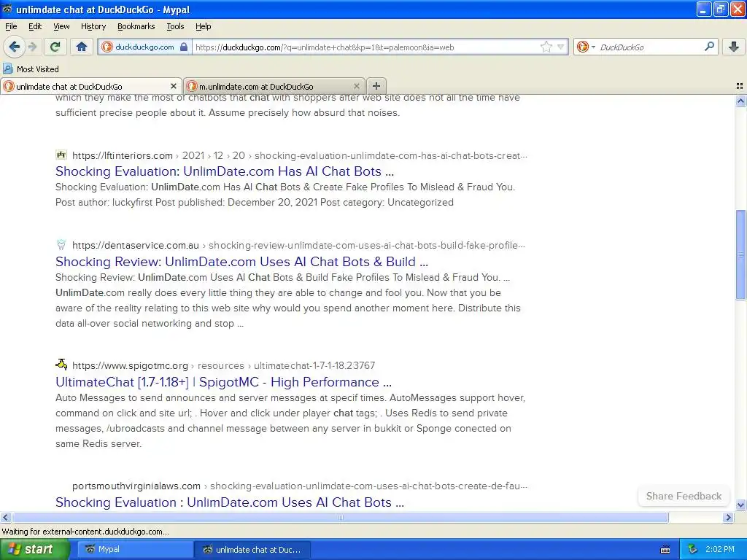Viewport: 747px width, 560px height.
Task: Open 'Shocking Review: UnlimDate.com Uses AI Chat Bots' link
Action: click(x=241, y=262)
